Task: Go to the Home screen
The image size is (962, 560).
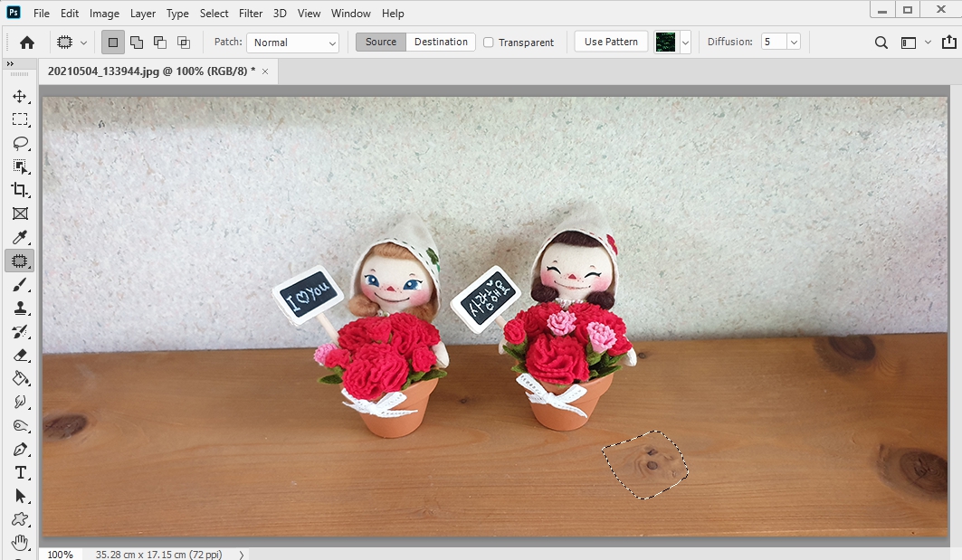Action: point(27,43)
